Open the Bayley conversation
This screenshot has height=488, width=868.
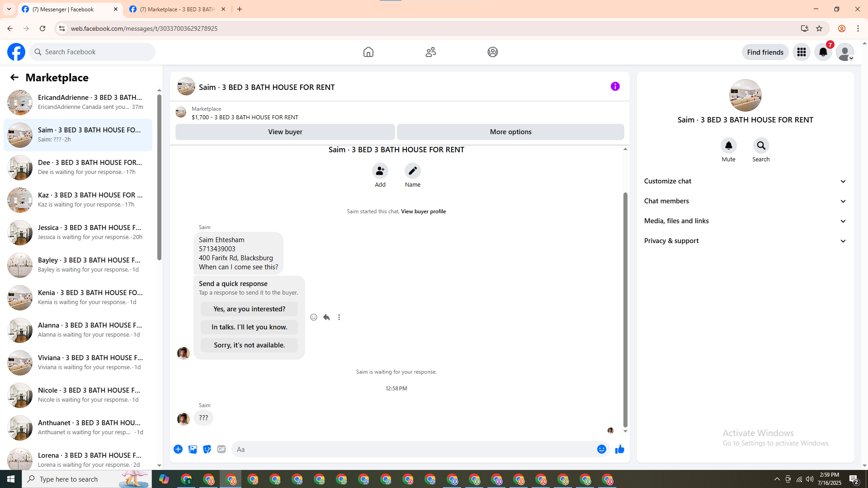coord(78,265)
